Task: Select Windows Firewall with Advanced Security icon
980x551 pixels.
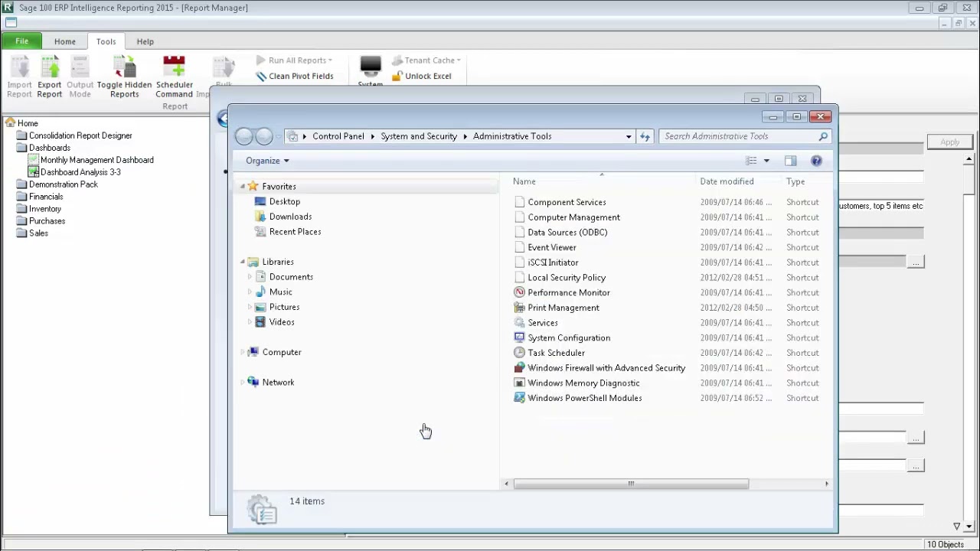Action: [520, 367]
